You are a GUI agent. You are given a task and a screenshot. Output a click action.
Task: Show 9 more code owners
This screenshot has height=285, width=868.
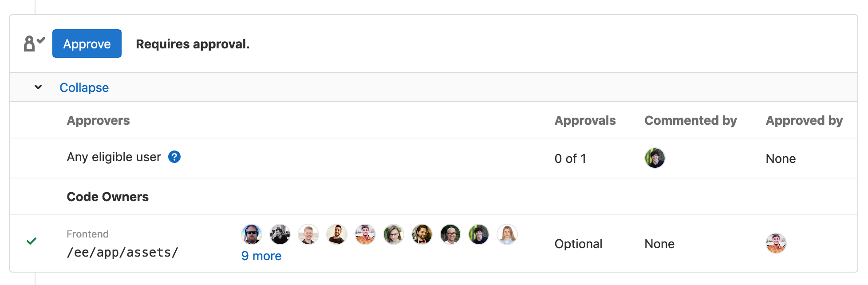click(261, 256)
